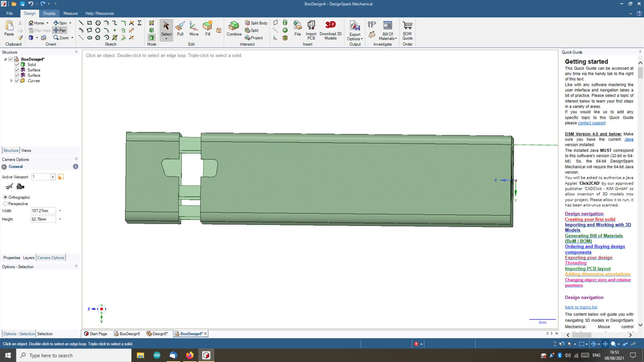Insert a File component

pyautogui.click(x=297, y=29)
